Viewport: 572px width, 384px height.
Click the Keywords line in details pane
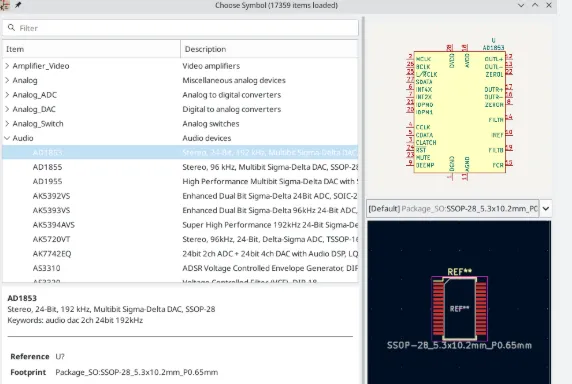pos(75,320)
